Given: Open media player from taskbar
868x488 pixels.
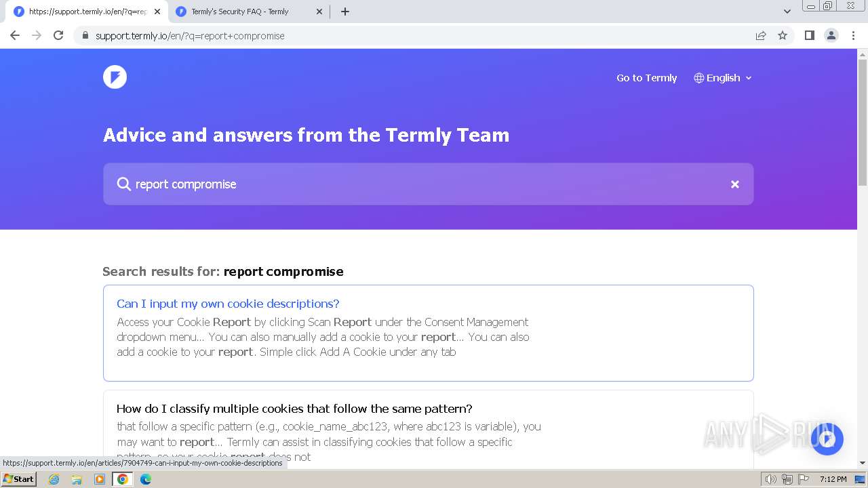Looking at the screenshot, I should click(100, 479).
